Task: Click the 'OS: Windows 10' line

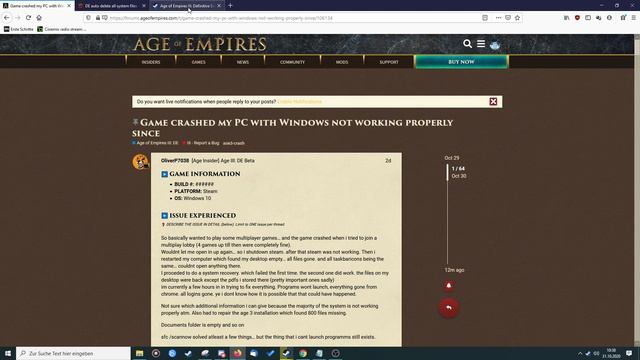Action: pos(193,198)
